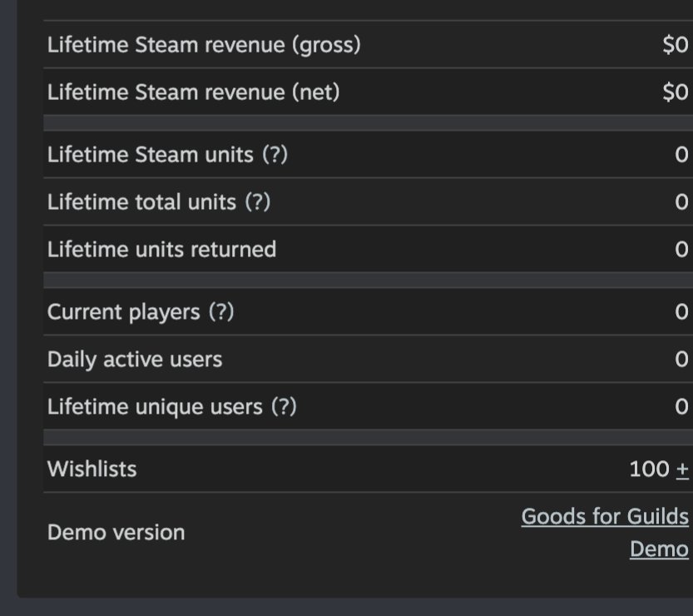Click the gross revenue $0 value
This screenshot has height=616, width=693.
(676, 45)
